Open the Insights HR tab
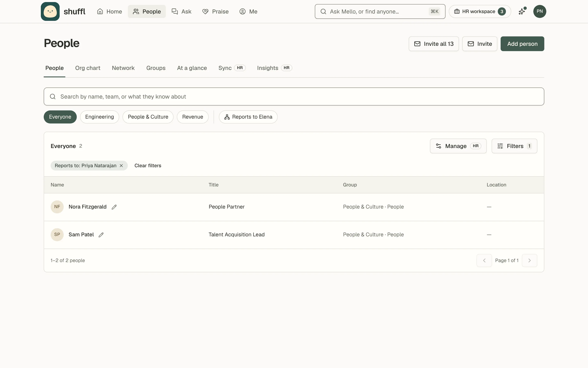Image resolution: width=588 pixels, height=368 pixels. tap(275, 68)
